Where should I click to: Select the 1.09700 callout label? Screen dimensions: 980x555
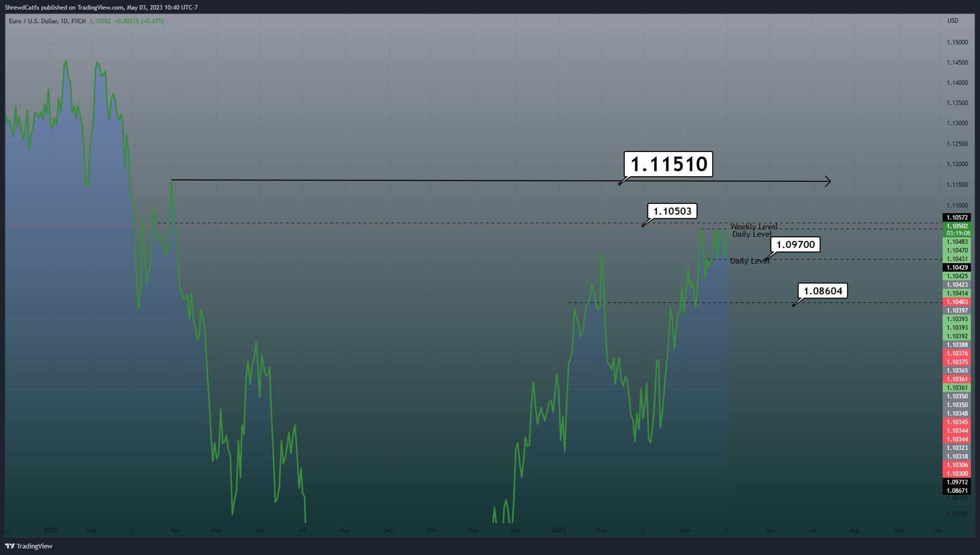(x=796, y=244)
